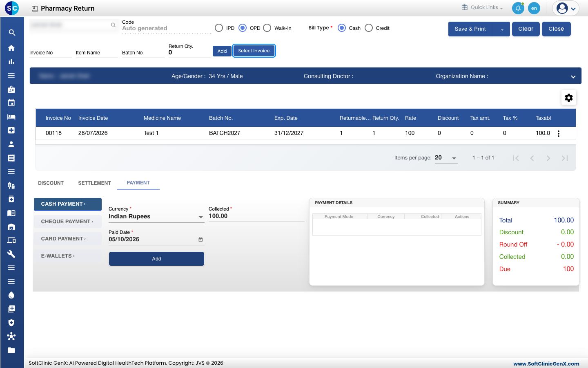Add the cash payment entry
The image size is (588, 368).
click(156, 259)
